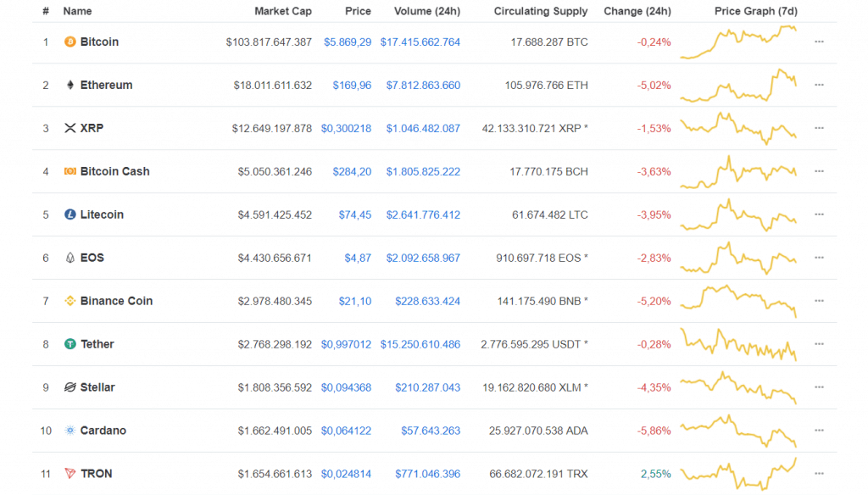This screenshot has height=495, width=868.
Task: Click the Binance Coin logo icon
Action: pyautogui.click(x=70, y=301)
